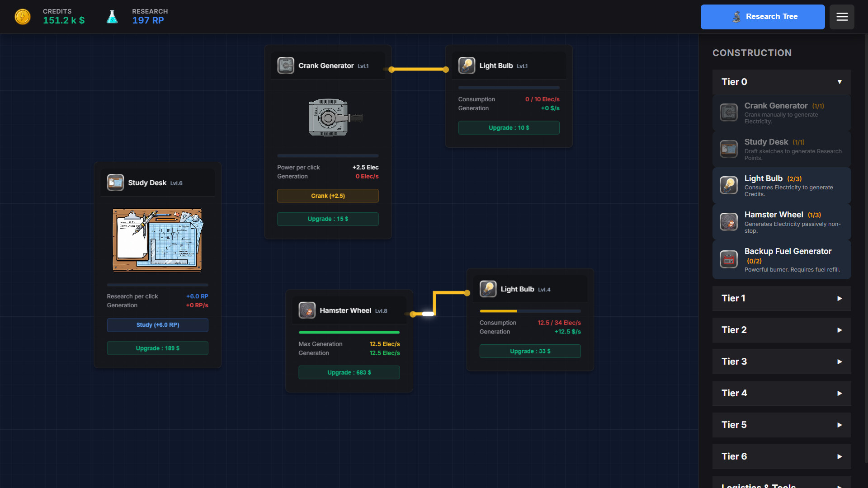Viewport: 868px width, 488px height.
Task: Select Light Bulb (2/3) construction item
Action: point(782,186)
